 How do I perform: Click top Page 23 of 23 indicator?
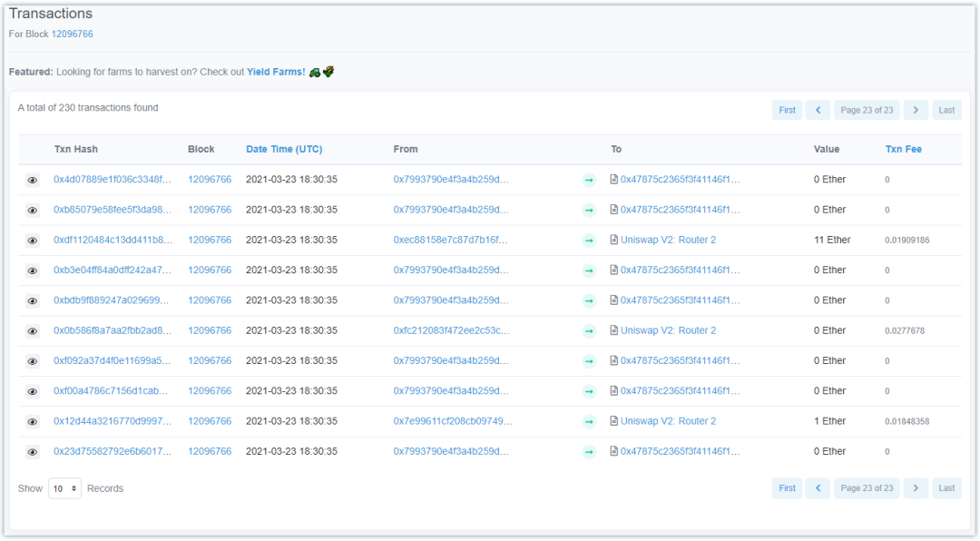click(x=867, y=110)
